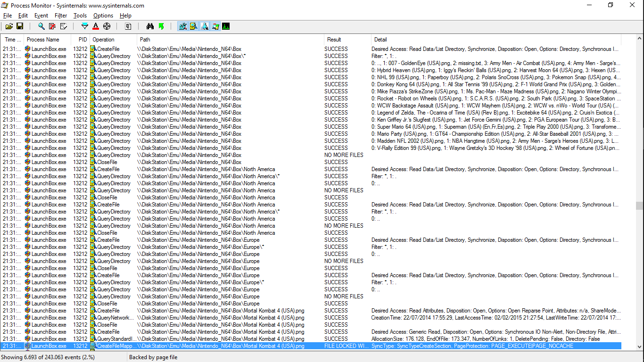This screenshot has height=362, width=644.
Task: Select detail row starting with NHL 99
Action: 496,77
